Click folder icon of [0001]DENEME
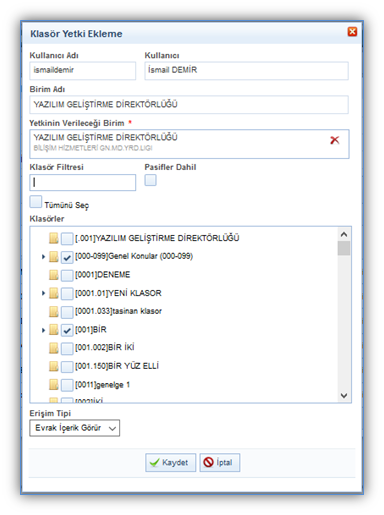The height and width of the screenshot is (515, 384). click(54, 275)
